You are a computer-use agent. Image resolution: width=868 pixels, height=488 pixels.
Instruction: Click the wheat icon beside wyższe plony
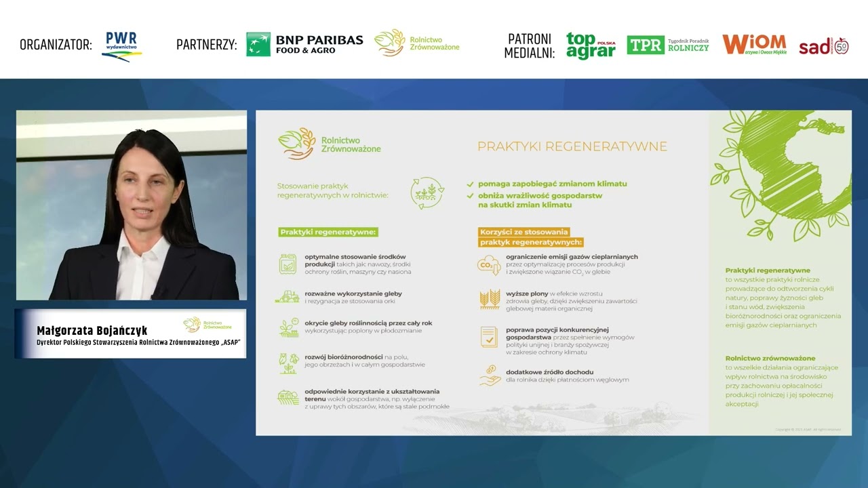490,299
